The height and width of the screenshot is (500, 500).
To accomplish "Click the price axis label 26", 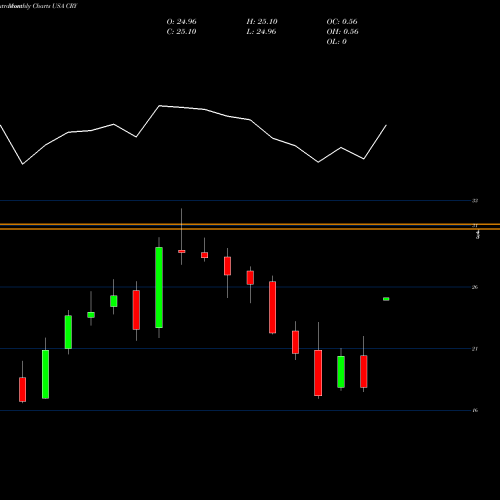I will (x=475, y=287).
